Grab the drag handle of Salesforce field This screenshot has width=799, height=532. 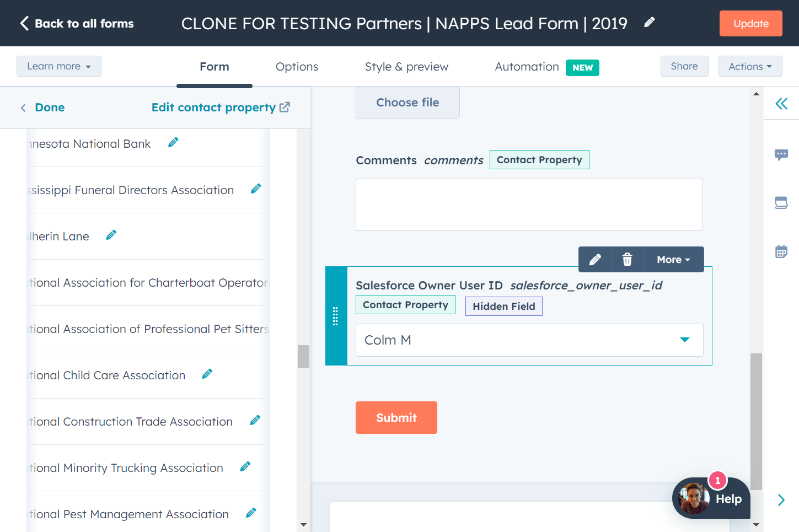335,316
